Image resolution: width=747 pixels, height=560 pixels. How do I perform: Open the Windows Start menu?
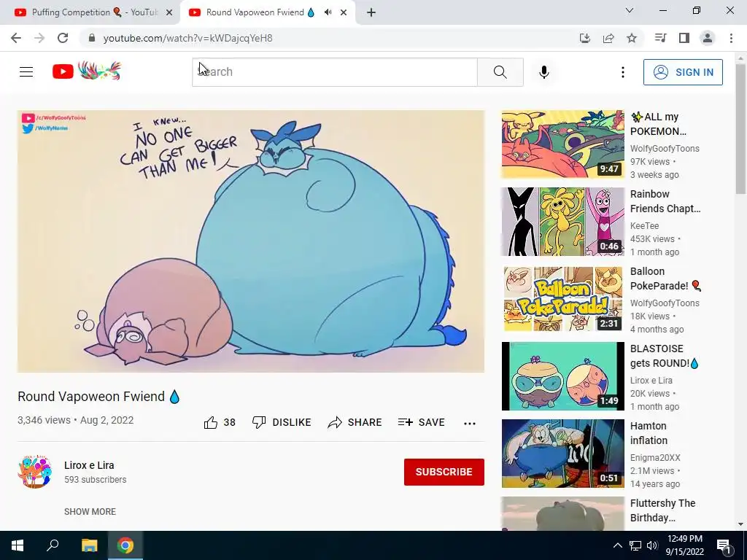pyautogui.click(x=18, y=545)
